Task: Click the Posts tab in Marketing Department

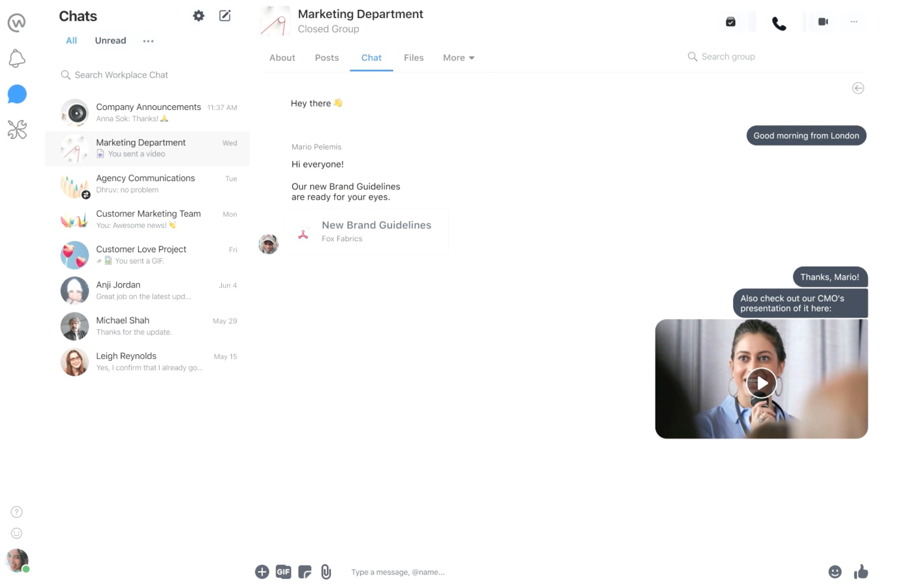Action: coord(326,58)
